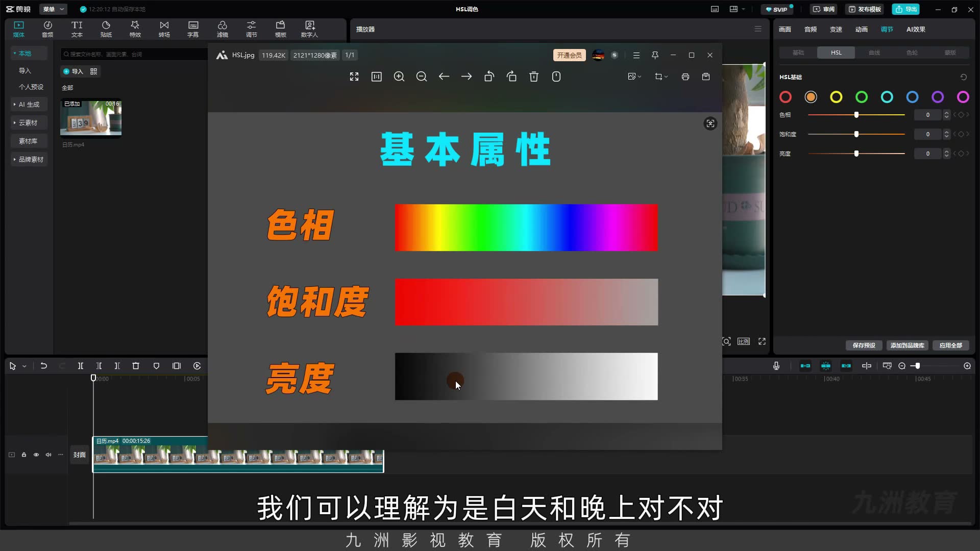Image resolution: width=980 pixels, height=551 pixels.
Task: Click the print icon in the image viewer
Action: 685,77
